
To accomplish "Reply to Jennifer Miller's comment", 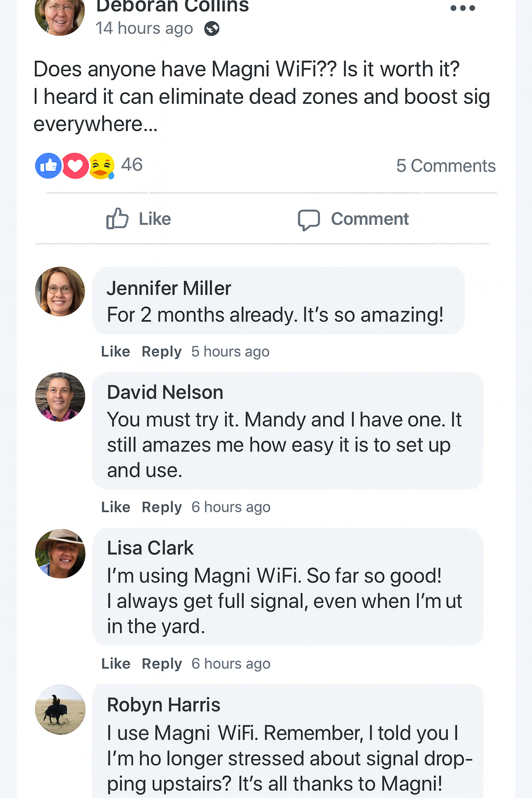I will point(162,352).
